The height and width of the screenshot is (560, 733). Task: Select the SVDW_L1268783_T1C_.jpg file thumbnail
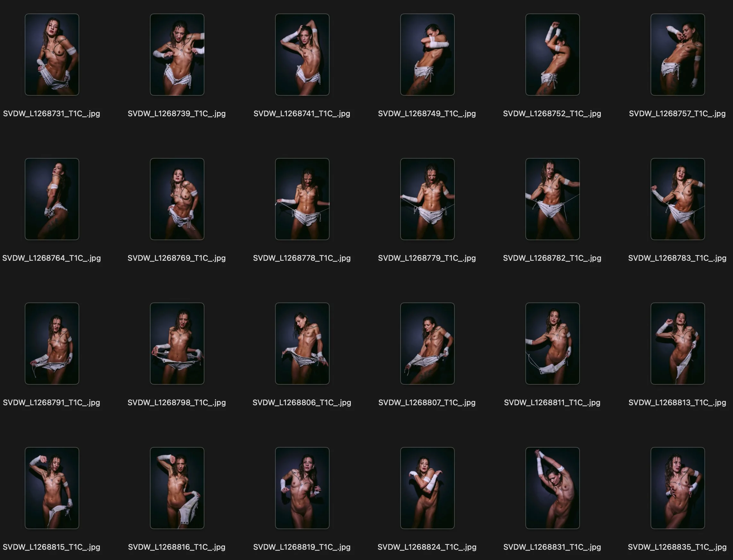tap(677, 199)
